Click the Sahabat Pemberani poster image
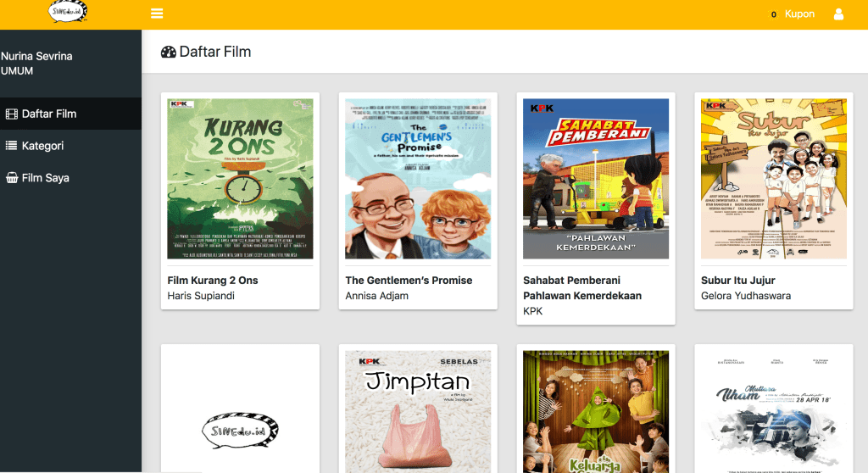The width and height of the screenshot is (868, 473). click(x=596, y=178)
